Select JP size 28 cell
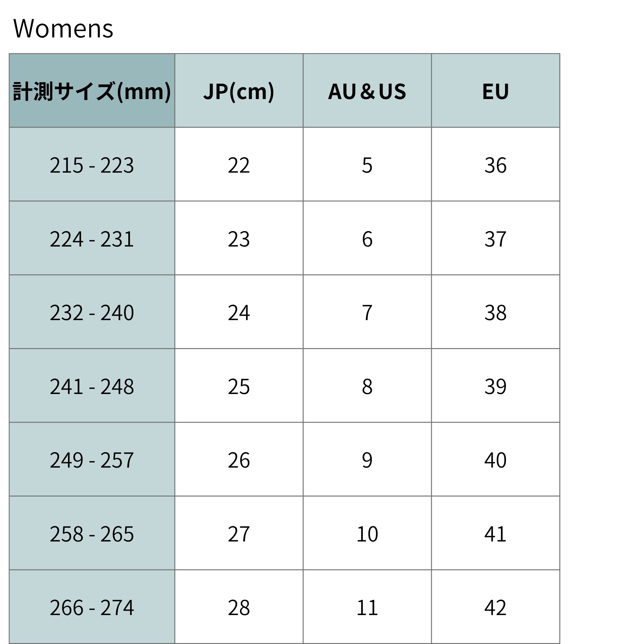The height and width of the screenshot is (644, 644). (x=239, y=607)
